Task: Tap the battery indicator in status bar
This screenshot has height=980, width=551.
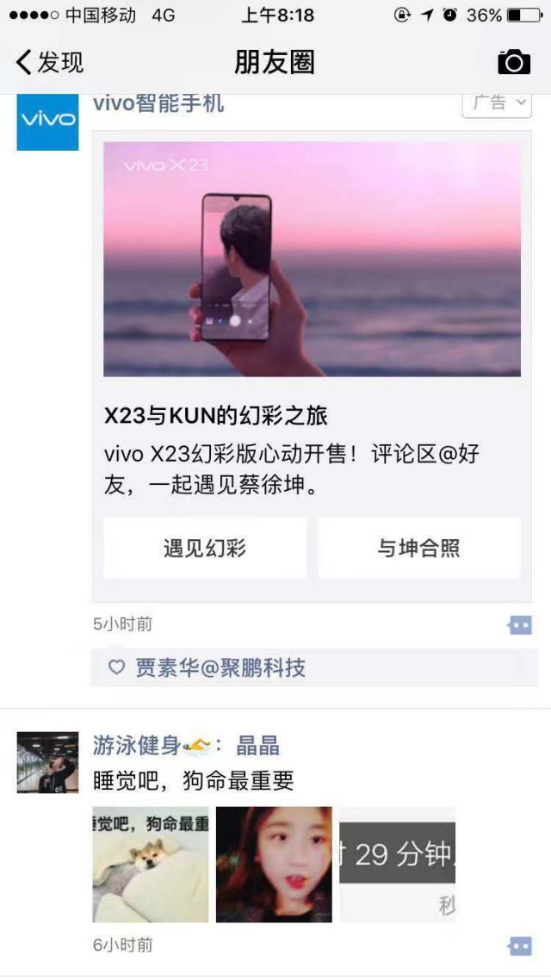Action: [524, 15]
